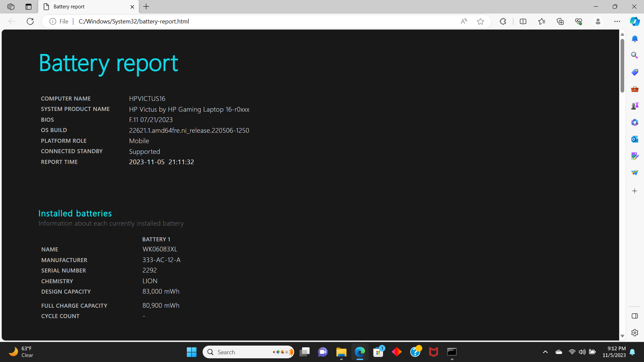Open Collections icon in Edge toolbar

560,21
